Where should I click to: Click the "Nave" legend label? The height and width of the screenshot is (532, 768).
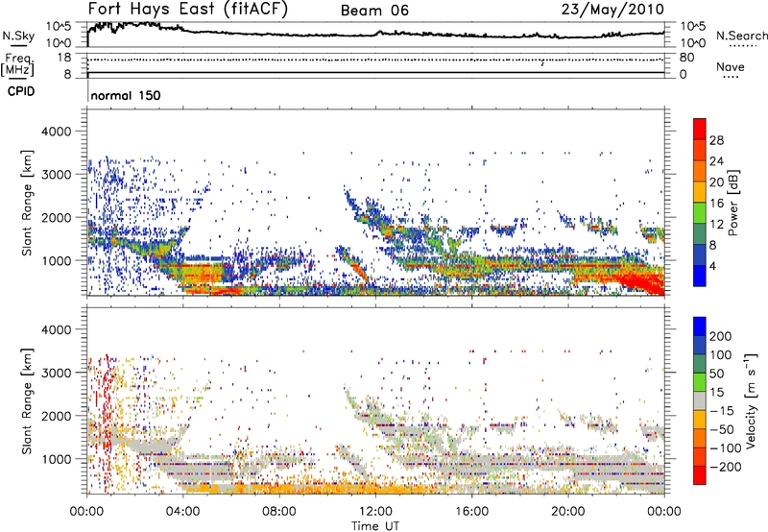pos(731,66)
